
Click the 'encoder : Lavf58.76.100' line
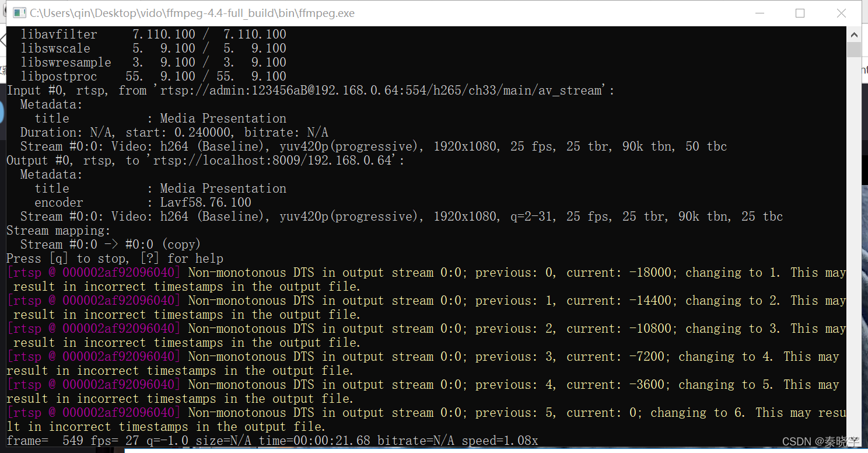pos(143,203)
